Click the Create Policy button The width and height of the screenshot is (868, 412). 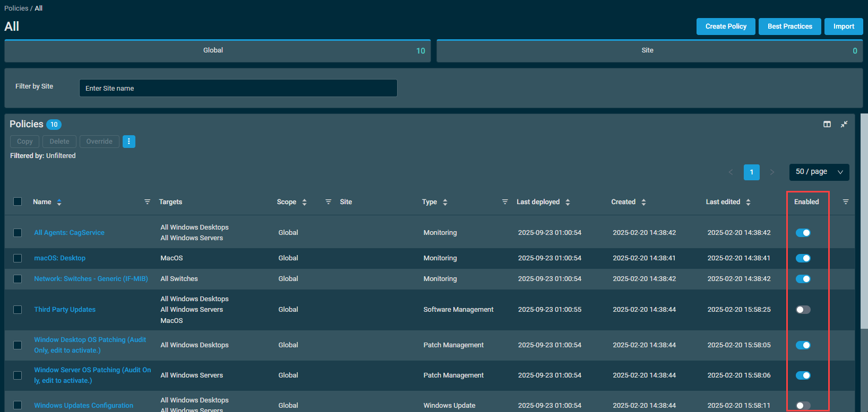726,27
